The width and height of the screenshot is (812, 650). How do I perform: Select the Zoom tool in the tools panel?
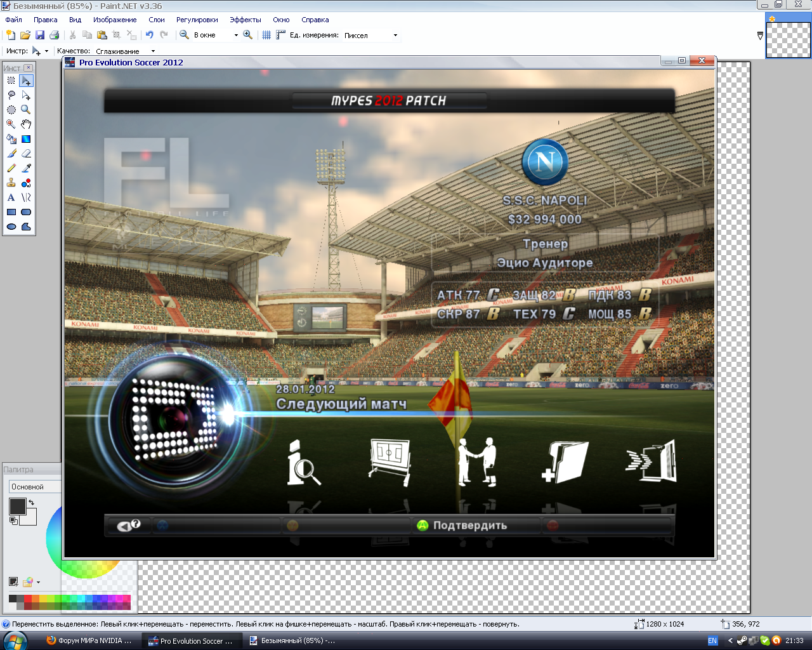[x=26, y=110]
